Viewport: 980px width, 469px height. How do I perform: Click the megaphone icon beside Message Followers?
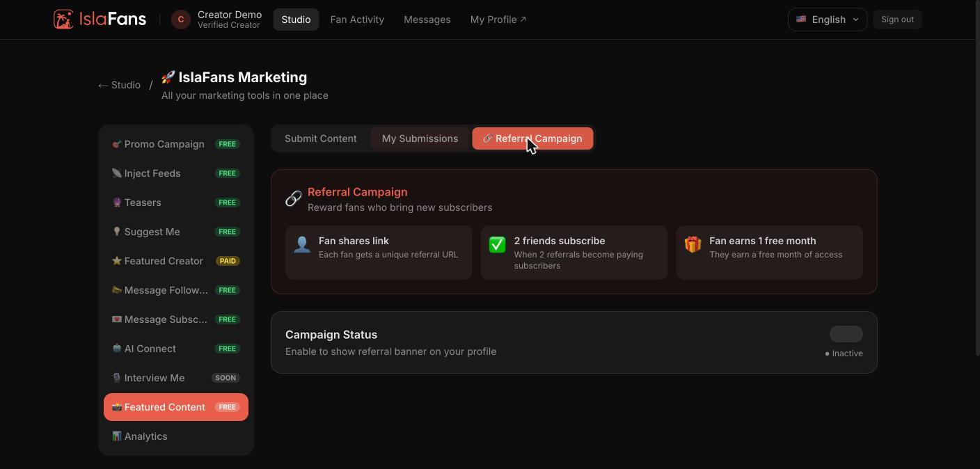(x=116, y=290)
